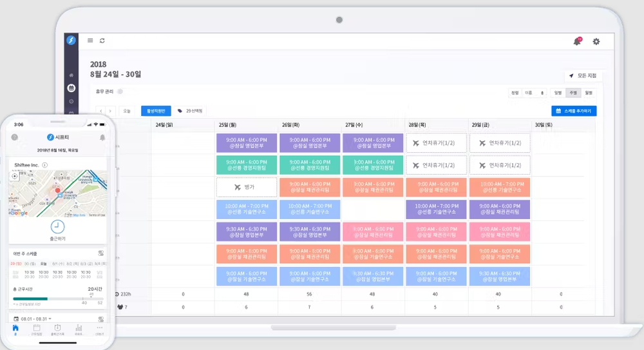Open 25일 purple 9:30 AM 잠실 영업본부 shift
Image resolution: width=644 pixels, height=350 pixels.
click(x=247, y=231)
